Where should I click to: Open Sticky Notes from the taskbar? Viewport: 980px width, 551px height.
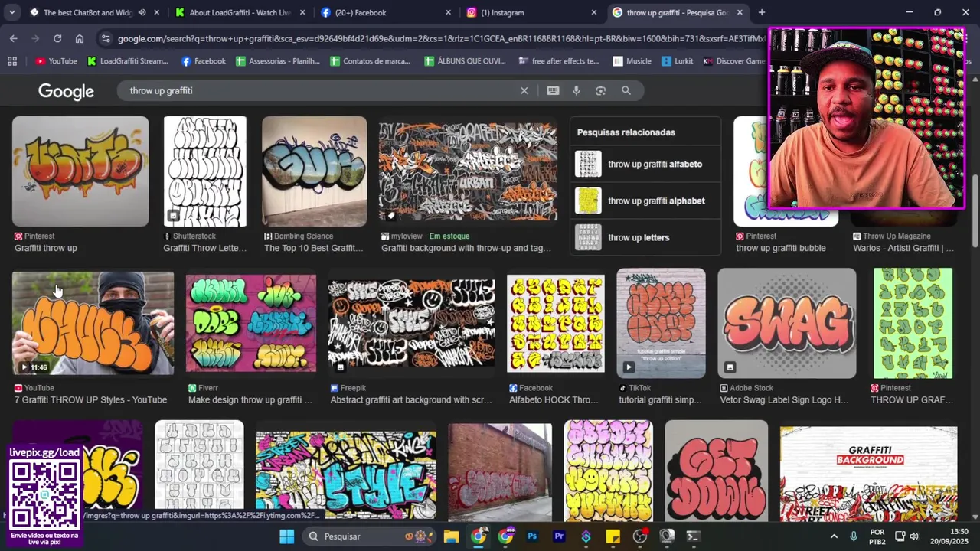pyautogui.click(x=612, y=536)
